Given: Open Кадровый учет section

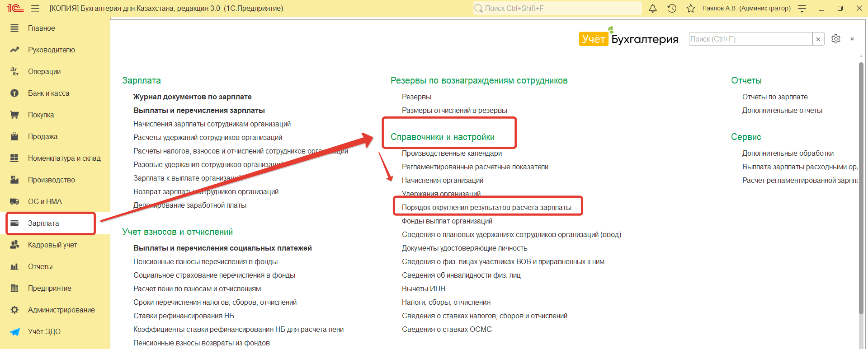Looking at the screenshot, I should [52, 245].
